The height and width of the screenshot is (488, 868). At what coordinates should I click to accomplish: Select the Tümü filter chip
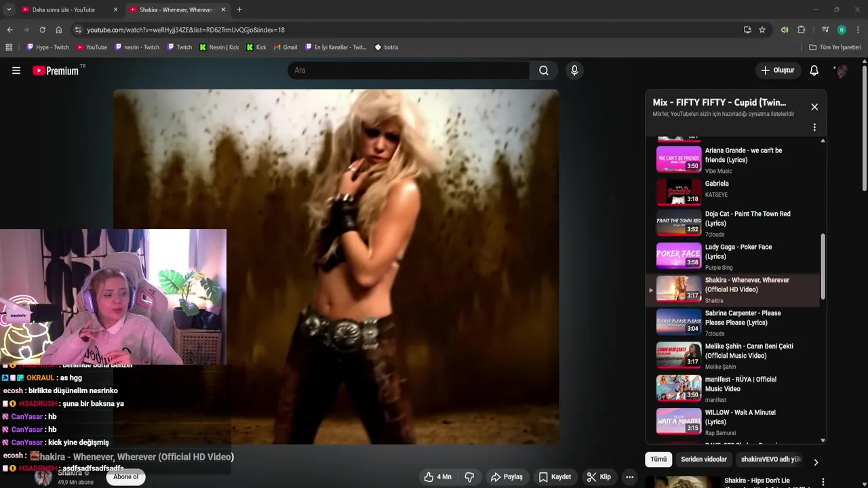[658, 460]
